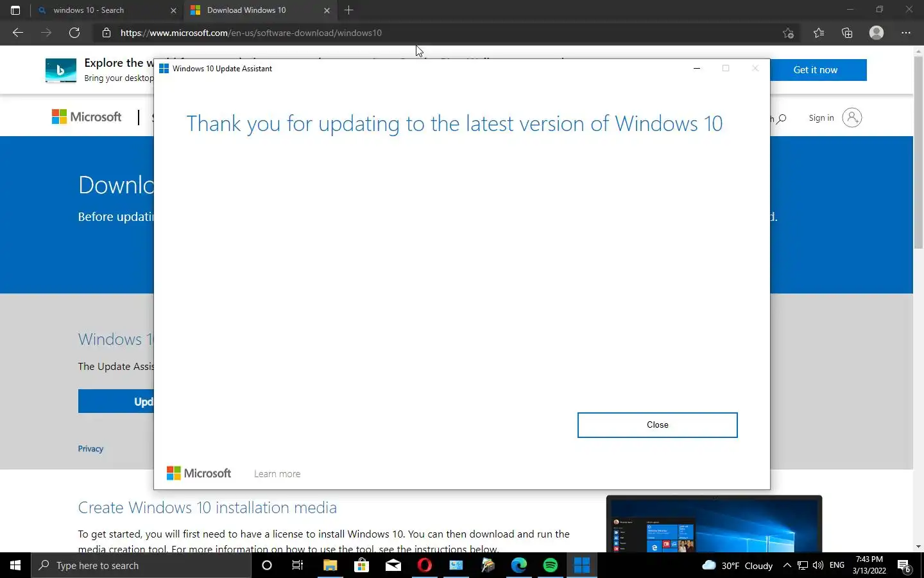Open the Learn more link in Update Assistant
924x578 pixels.
tap(277, 474)
